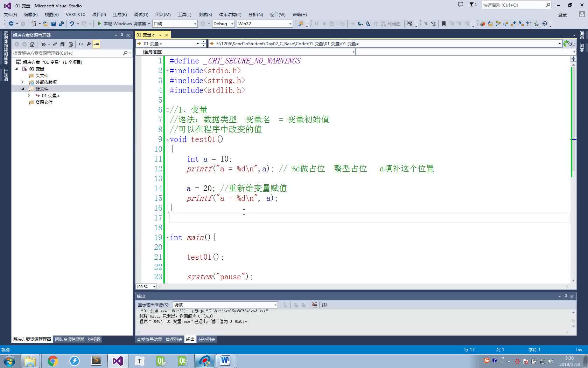Select the 头文件 folder in tree
The image size is (588, 368).
42,75
